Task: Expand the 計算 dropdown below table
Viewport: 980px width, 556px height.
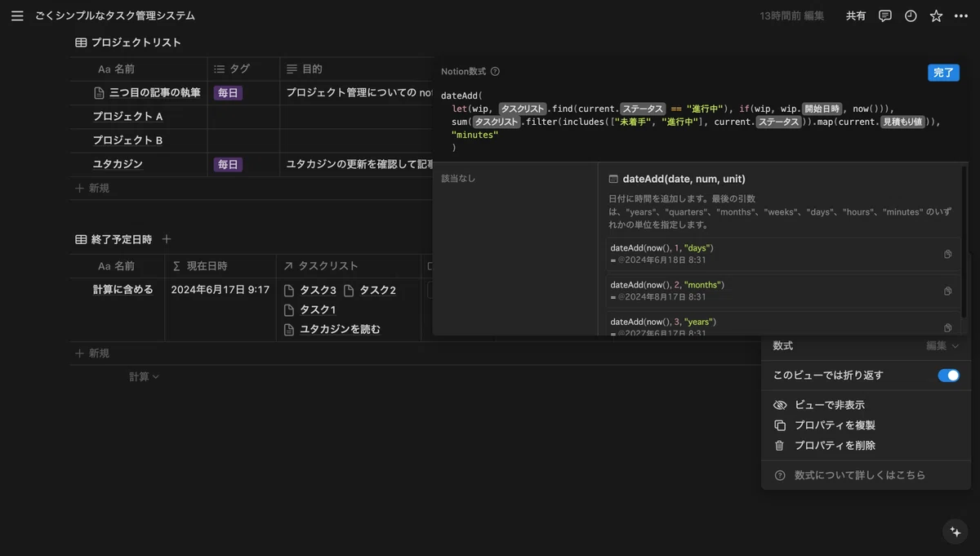Action: [x=144, y=376]
